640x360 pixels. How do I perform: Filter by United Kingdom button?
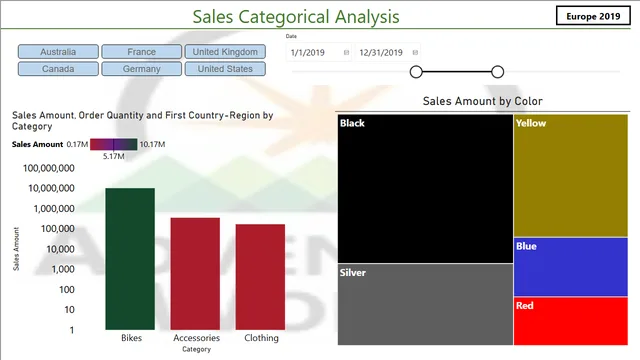[225, 52]
